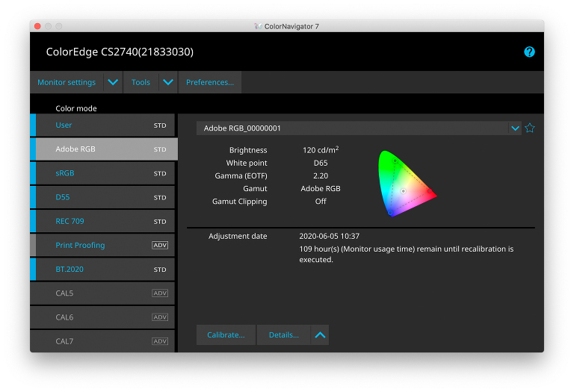Collapse details using the up chevron
This screenshot has height=392, width=574.
pyautogui.click(x=320, y=335)
